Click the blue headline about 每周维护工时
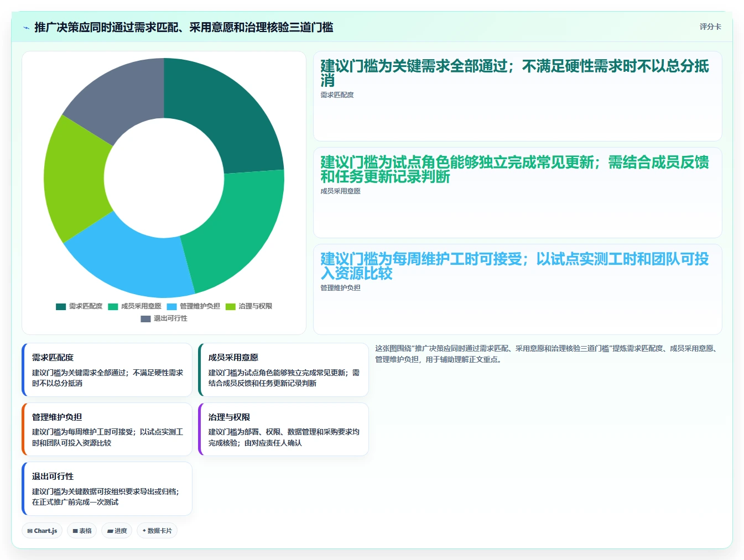 point(514,266)
